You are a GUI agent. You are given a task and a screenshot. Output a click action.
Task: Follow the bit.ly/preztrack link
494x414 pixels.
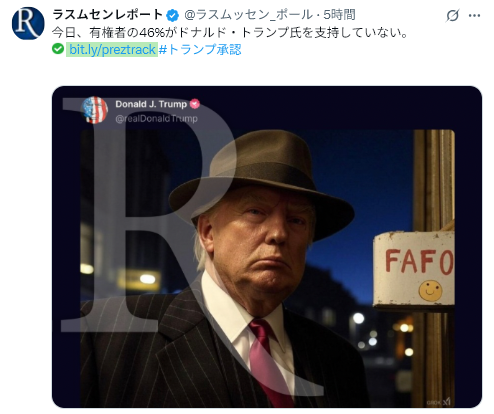tap(112, 50)
